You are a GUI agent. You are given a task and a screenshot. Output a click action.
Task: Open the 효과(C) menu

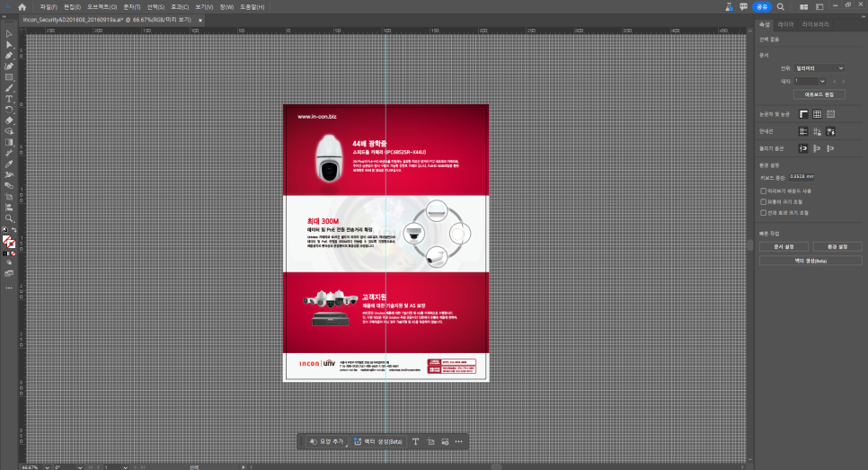point(180,7)
